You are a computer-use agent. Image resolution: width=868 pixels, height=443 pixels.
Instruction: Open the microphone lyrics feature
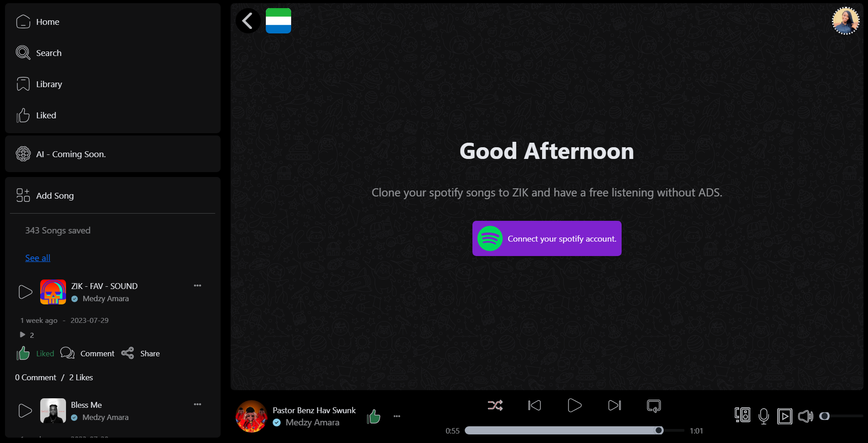pyautogui.click(x=764, y=416)
